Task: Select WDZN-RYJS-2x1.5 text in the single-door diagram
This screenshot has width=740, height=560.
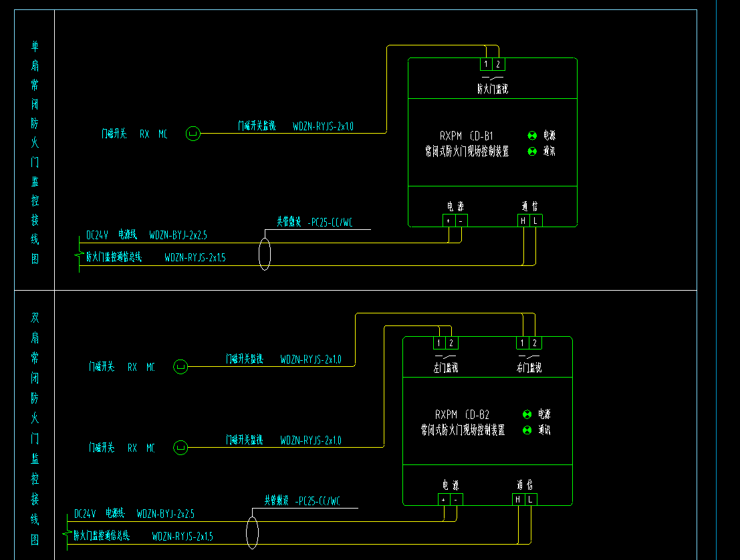Action: pyautogui.click(x=195, y=257)
